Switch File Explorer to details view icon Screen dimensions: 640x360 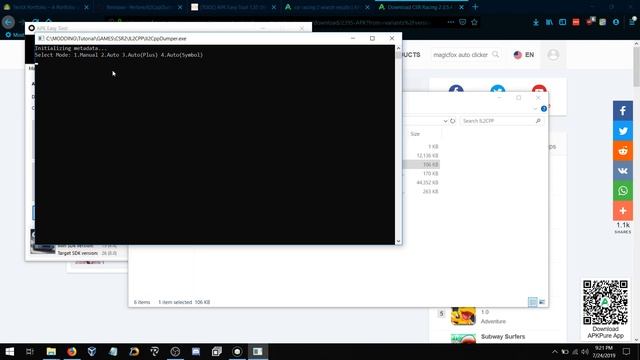(533, 302)
